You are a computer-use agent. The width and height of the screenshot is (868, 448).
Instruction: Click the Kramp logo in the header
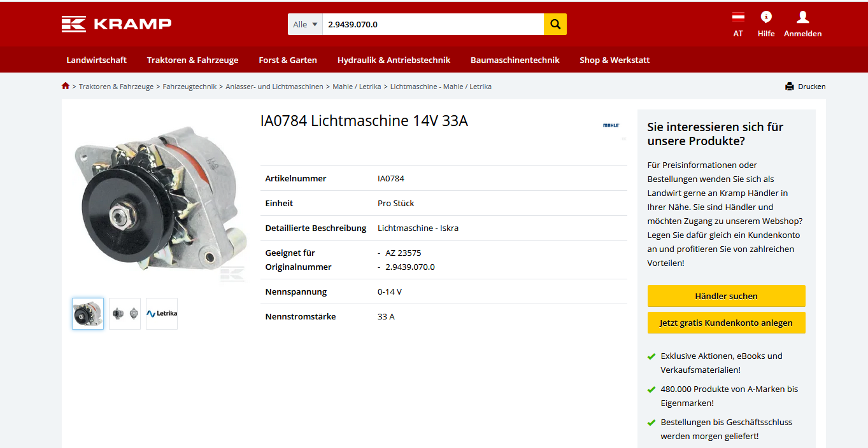(117, 24)
